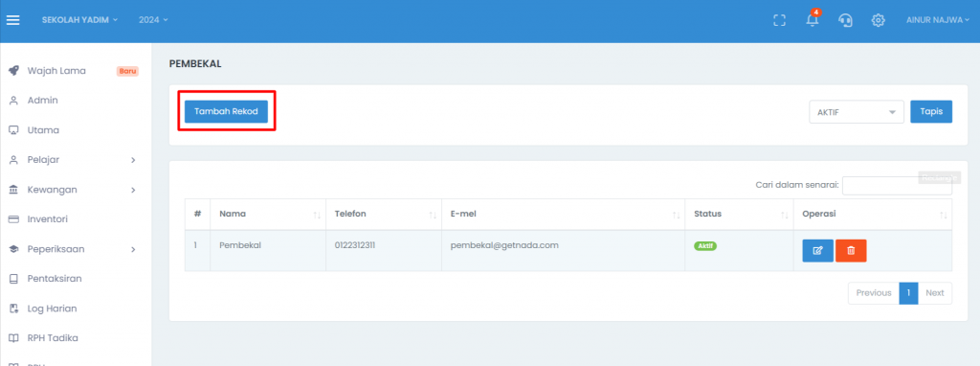Click row number 1 cell
This screenshot has width=980, height=366.
tap(197, 250)
